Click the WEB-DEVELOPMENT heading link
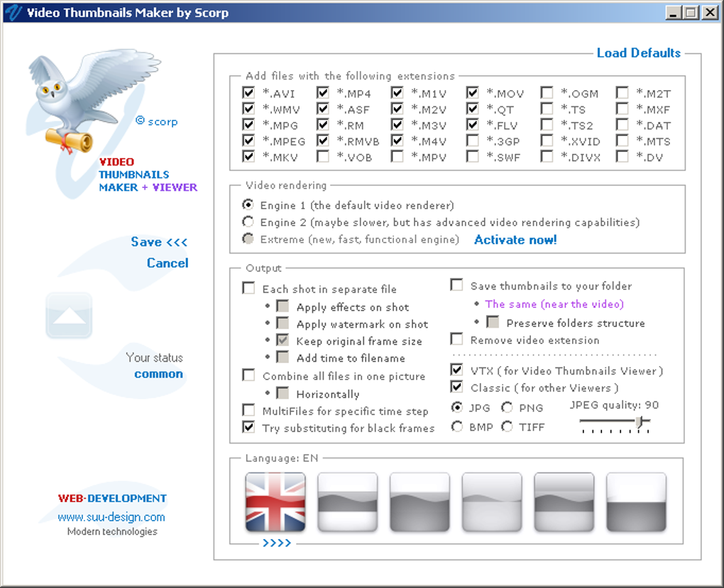The width and height of the screenshot is (724, 588). (x=112, y=499)
